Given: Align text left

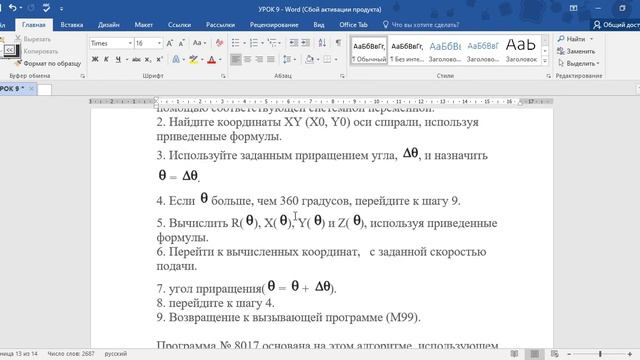Looking at the screenshot, I should [x=236, y=60].
